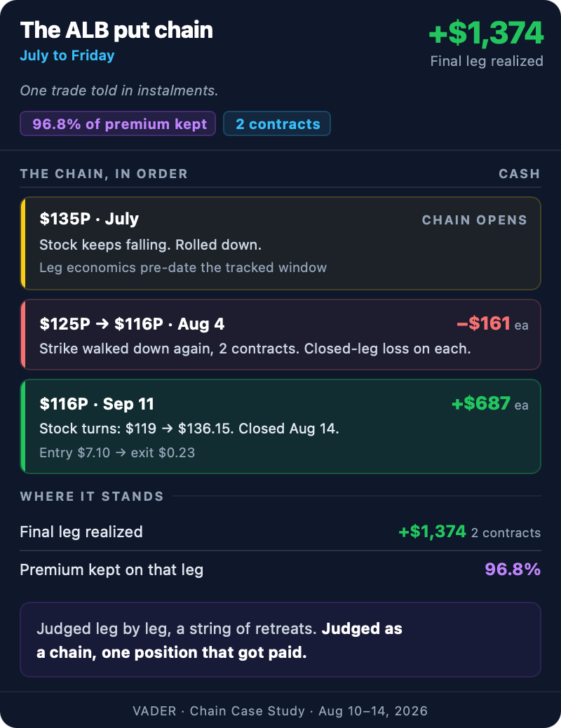Click the 'The ALB put chain' title
The height and width of the screenshot is (728, 561).
pyautogui.click(x=116, y=30)
